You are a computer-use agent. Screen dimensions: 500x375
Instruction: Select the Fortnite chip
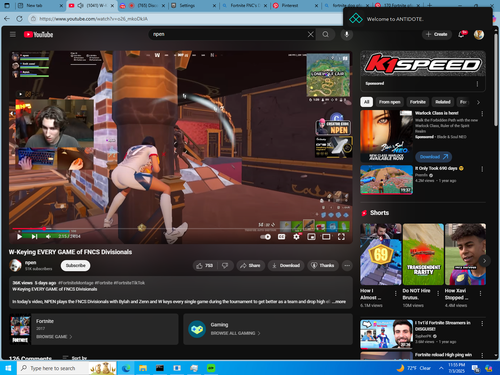(418, 102)
